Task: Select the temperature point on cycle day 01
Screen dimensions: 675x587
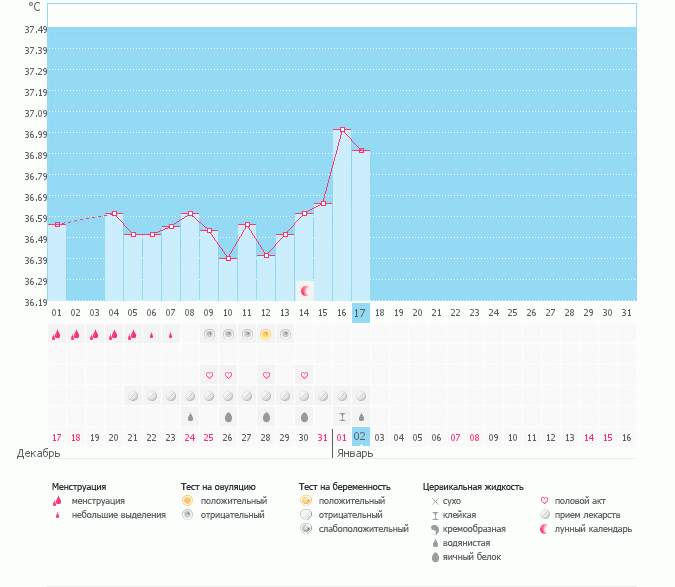Action: click(x=57, y=225)
